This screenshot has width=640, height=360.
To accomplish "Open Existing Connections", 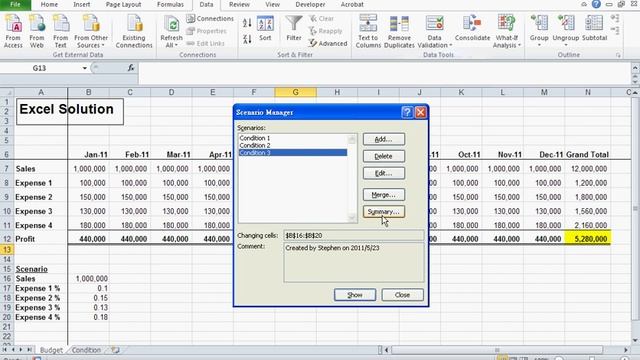I will (134, 31).
